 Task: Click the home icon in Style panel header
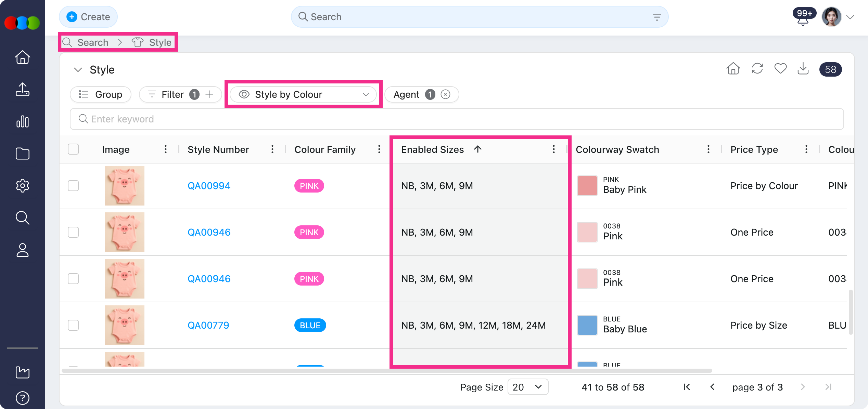tap(733, 69)
